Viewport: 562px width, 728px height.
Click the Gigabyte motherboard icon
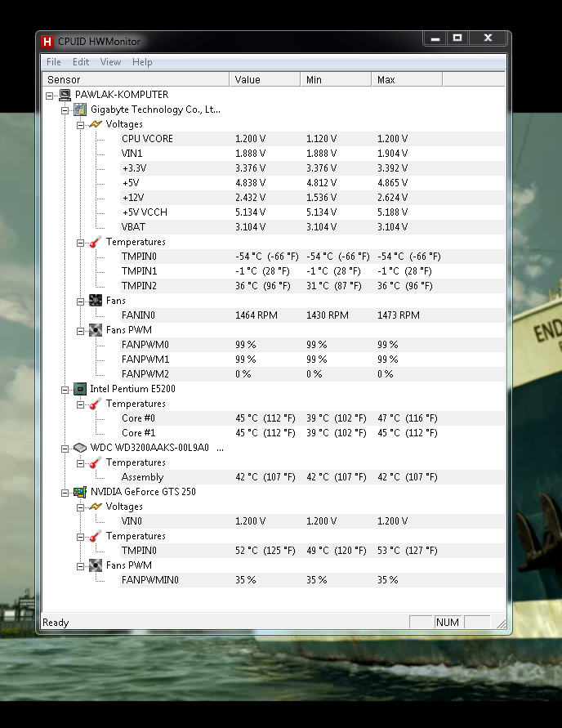(80, 109)
